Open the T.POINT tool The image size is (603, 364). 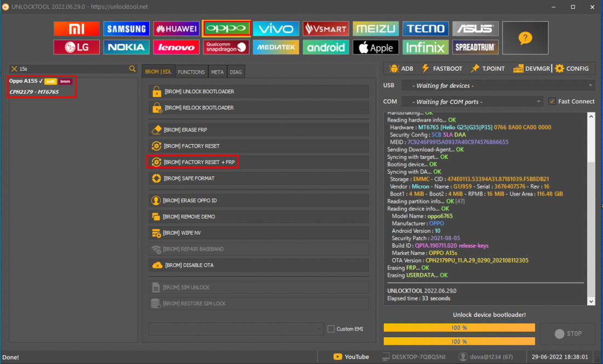pos(488,69)
